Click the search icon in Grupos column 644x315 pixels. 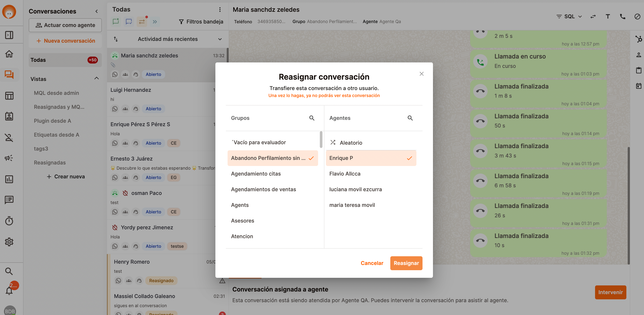(312, 118)
